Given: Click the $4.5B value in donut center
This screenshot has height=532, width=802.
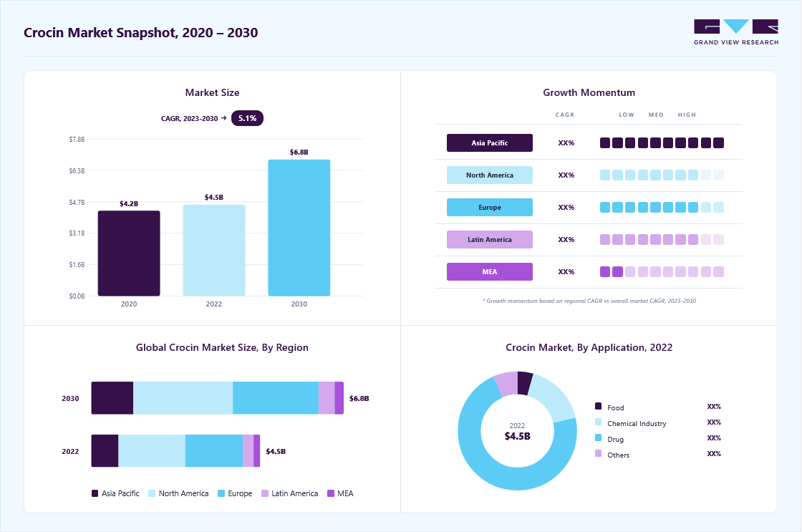Looking at the screenshot, I should coord(517,436).
